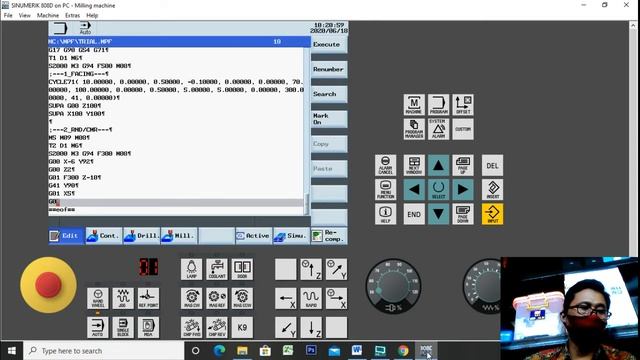640x360 pixels.
Task: Click the Mark On softkey
Action: point(329,119)
